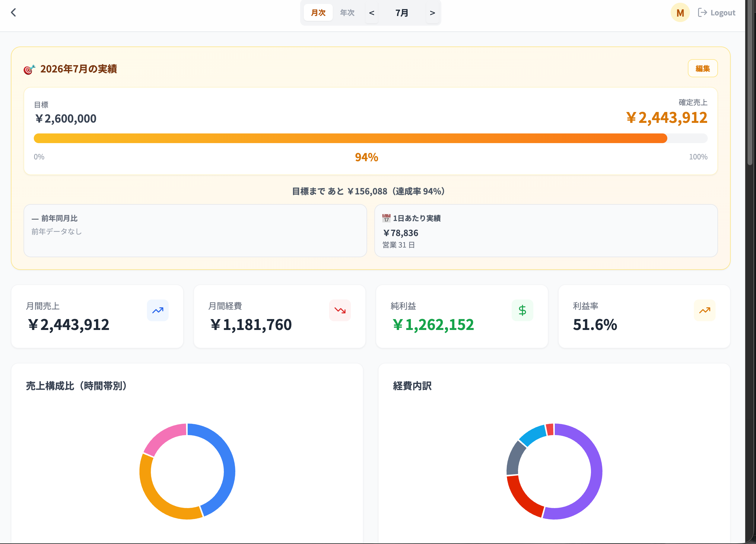Click the 編集 edit button
Viewport: 756px width, 544px height.
click(x=703, y=68)
